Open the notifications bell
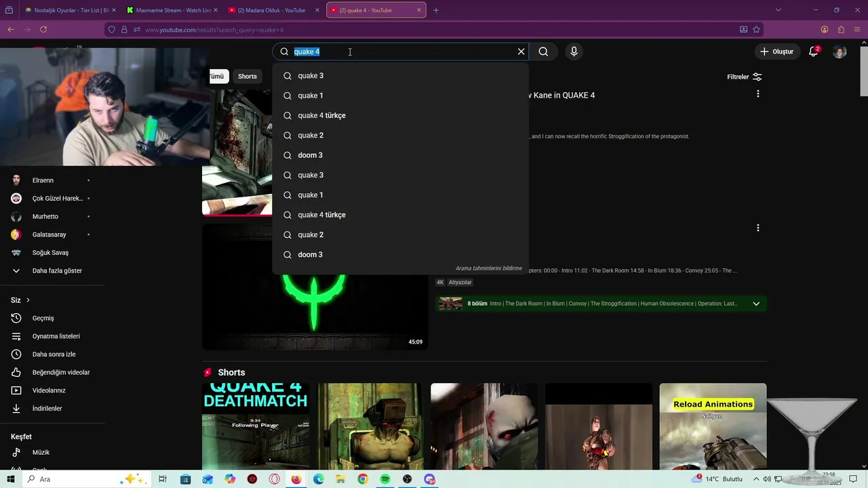This screenshot has height=488, width=868. coord(814,52)
